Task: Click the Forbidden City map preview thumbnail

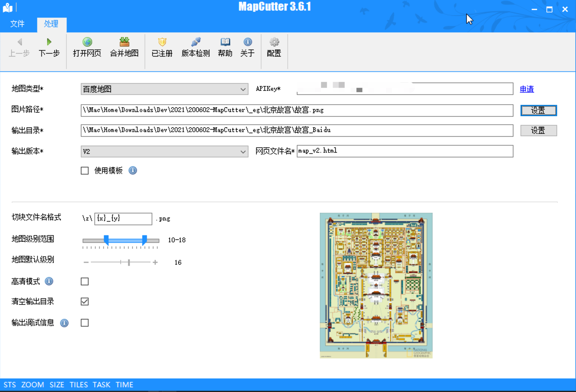Action: pyautogui.click(x=376, y=285)
